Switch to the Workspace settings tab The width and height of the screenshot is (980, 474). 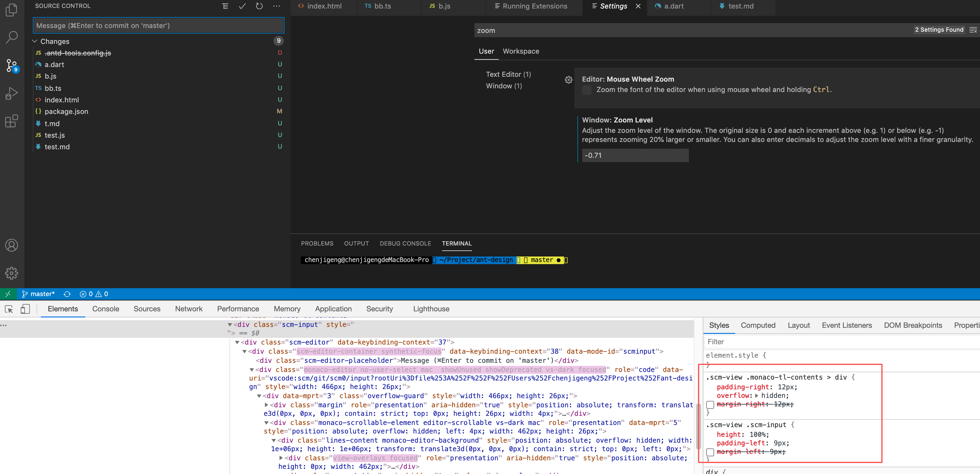click(521, 51)
